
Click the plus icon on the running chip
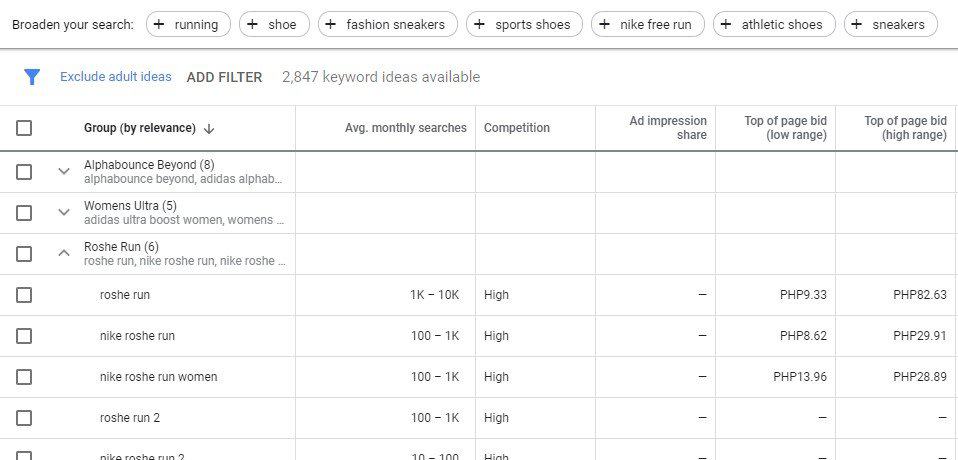point(159,24)
